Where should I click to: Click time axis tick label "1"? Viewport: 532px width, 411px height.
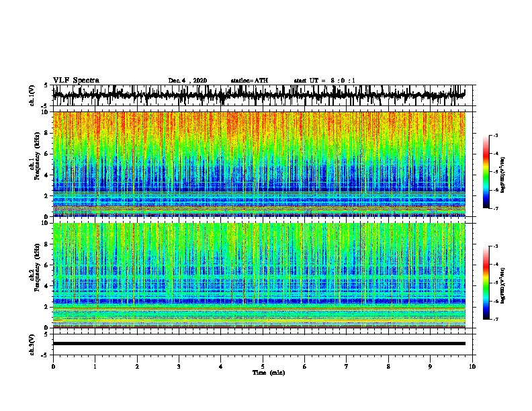(95, 367)
